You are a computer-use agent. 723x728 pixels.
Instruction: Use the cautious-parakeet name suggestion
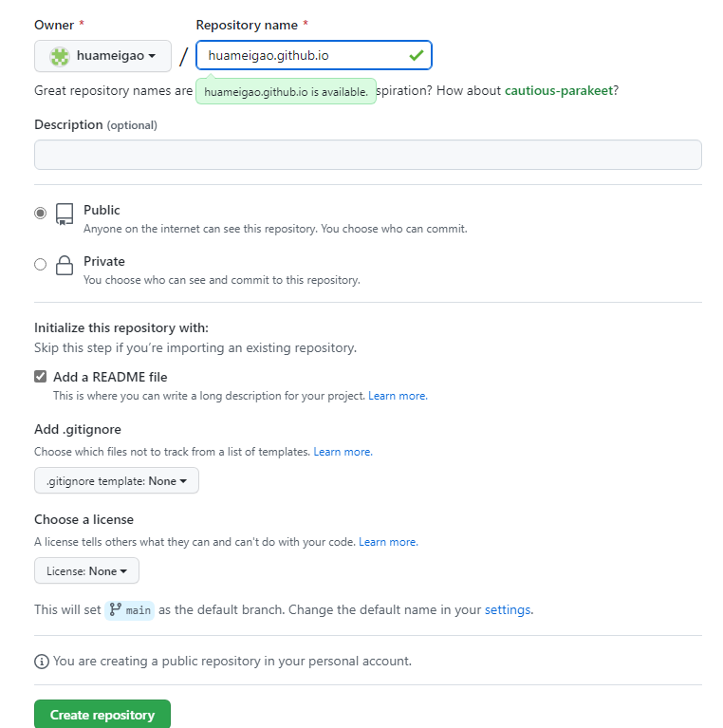click(x=558, y=90)
